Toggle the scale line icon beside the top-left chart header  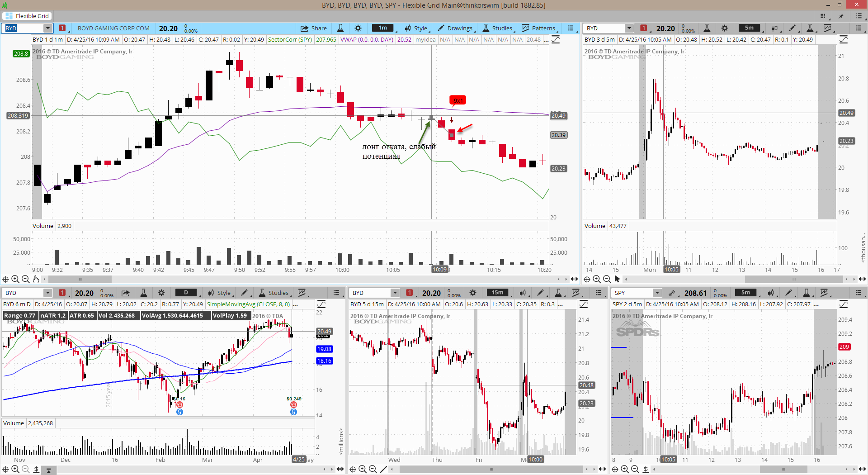point(556,40)
